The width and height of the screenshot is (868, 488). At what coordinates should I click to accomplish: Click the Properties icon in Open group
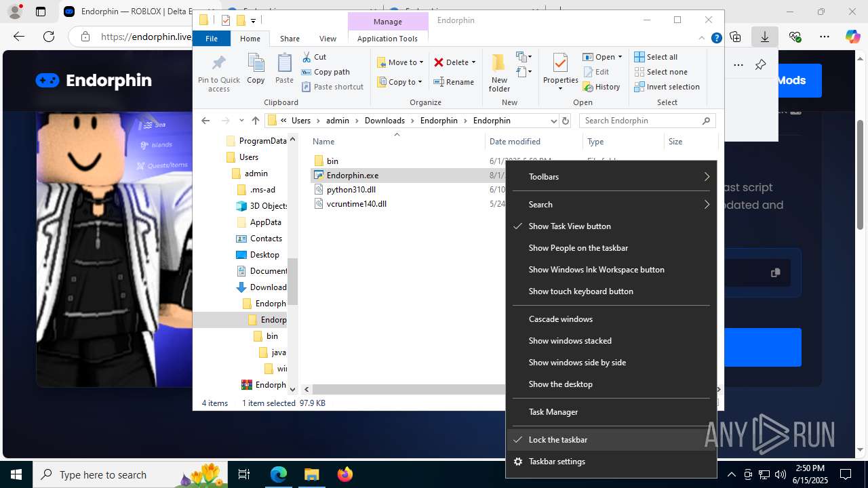pyautogui.click(x=560, y=64)
